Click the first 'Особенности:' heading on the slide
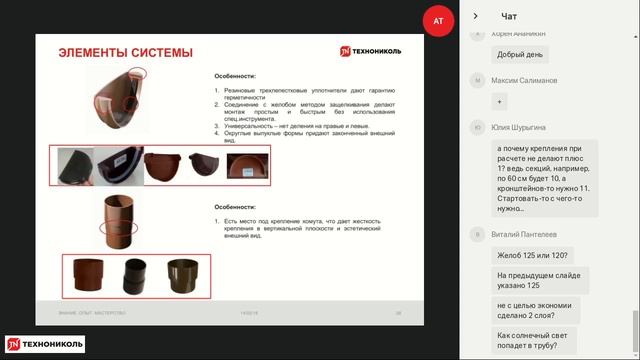Screen dimensions: 640x360 pos(235,76)
